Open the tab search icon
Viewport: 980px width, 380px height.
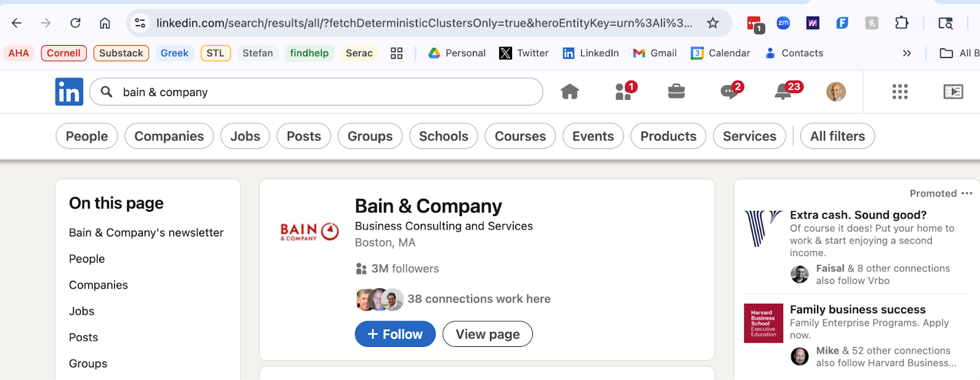click(x=946, y=23)
